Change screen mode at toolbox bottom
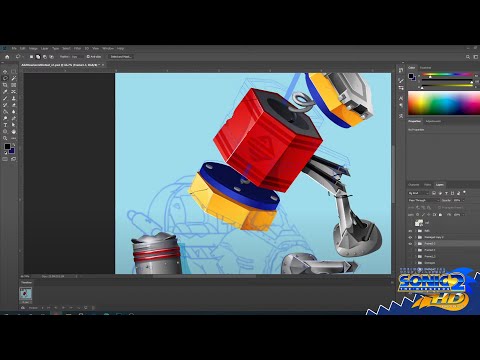 pyautogui.click(x=13, y=159)
